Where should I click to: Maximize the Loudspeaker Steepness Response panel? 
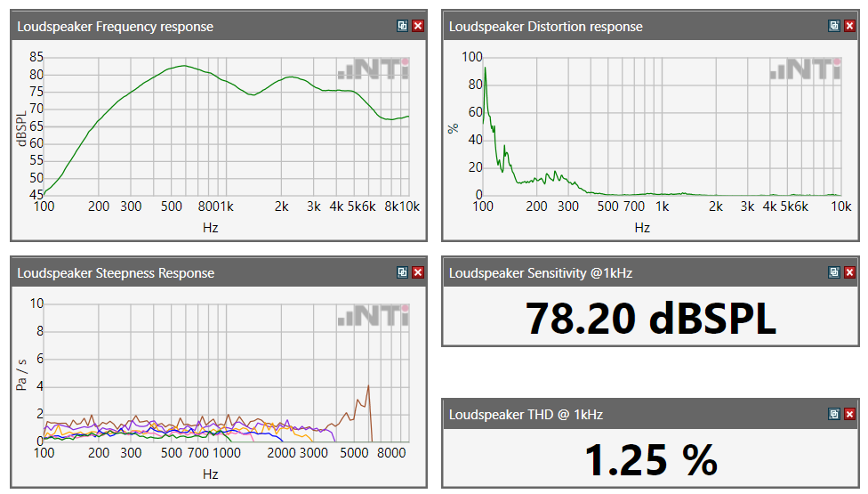(x=403, y=272)
